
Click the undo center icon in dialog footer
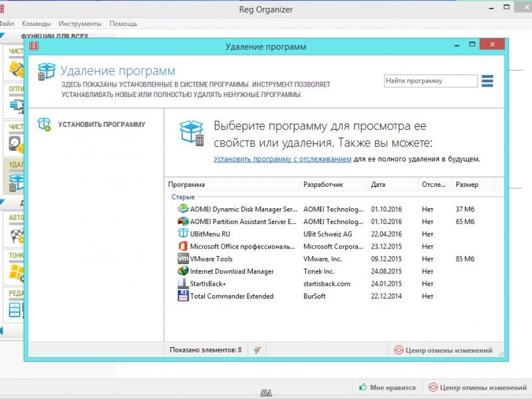[398, 350]
